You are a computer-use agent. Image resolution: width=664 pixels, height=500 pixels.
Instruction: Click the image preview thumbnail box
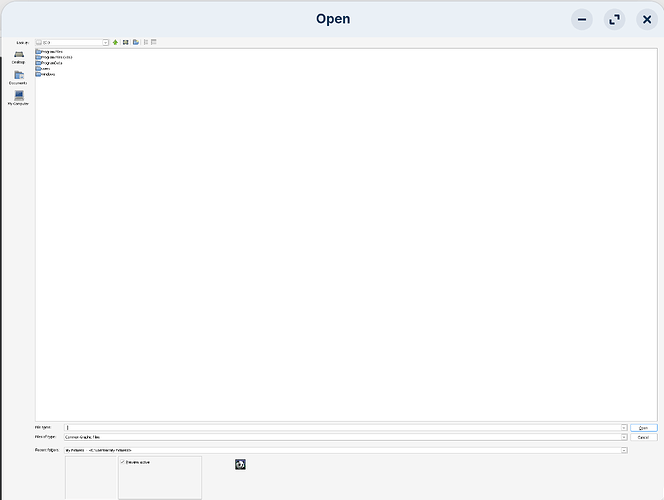click(x=91, y=478)
